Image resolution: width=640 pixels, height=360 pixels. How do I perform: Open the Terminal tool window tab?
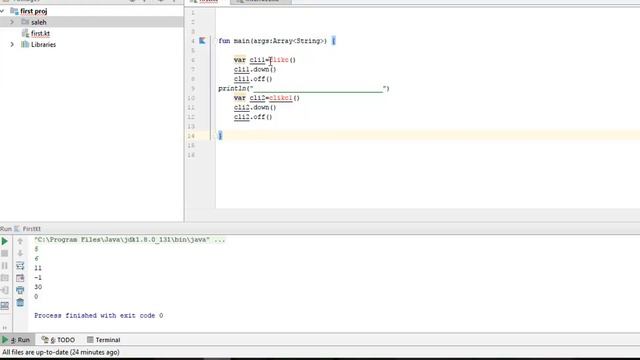(104, 340)
